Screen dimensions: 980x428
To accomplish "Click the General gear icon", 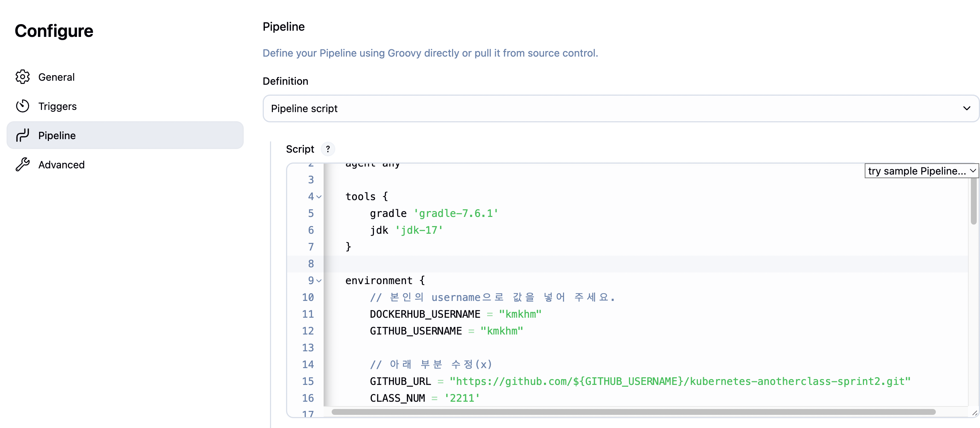I will point(23,77).
